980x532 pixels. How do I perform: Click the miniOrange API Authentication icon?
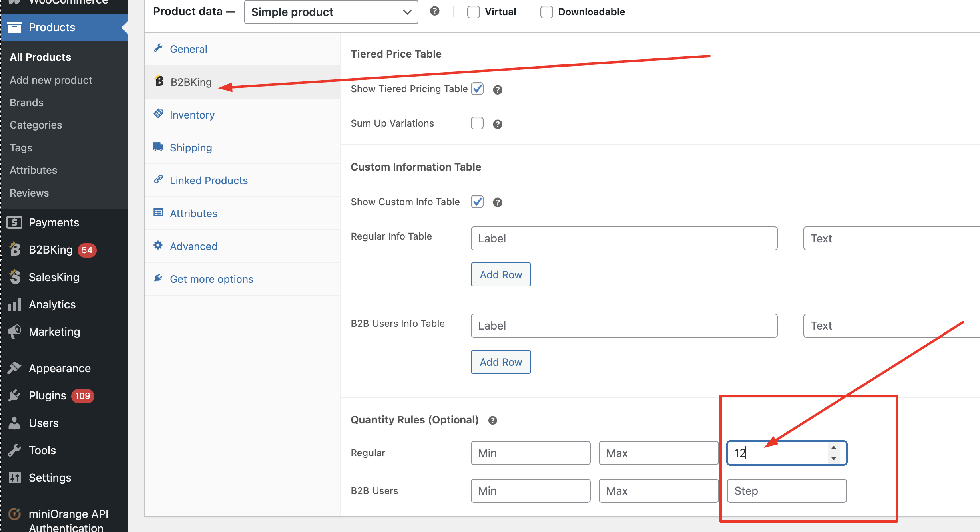click(x=15, y=514)
